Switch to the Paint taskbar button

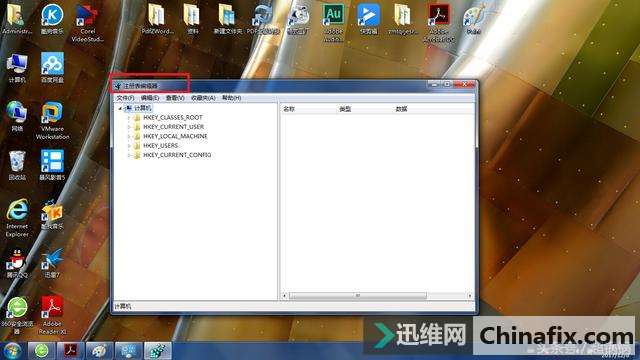click(99, 351)
